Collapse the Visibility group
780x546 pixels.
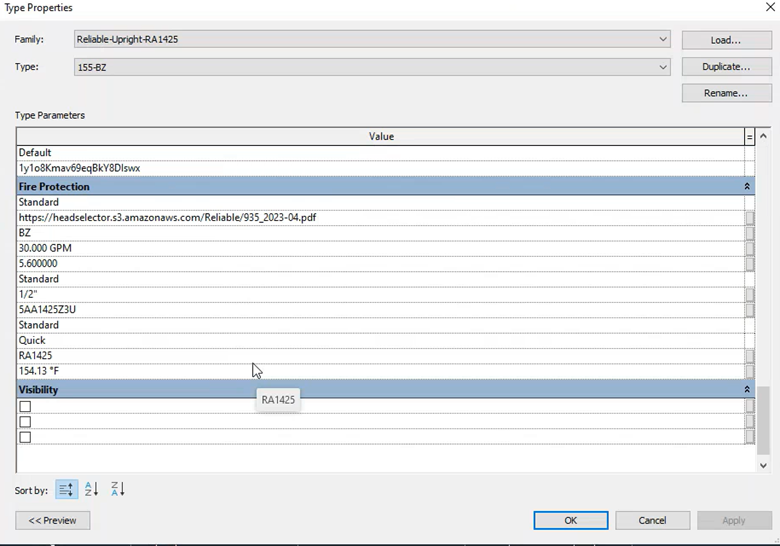[746, 390]
